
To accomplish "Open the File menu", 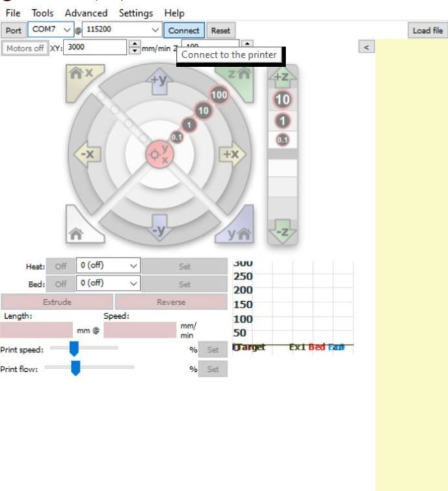I will coord(13,13).
